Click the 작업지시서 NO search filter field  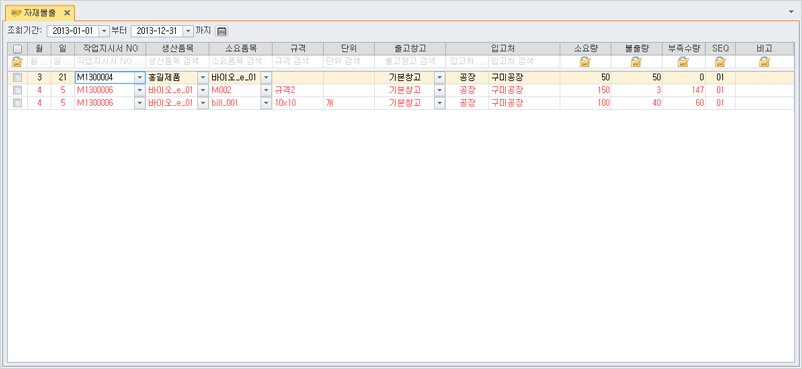tap(110, 62)
